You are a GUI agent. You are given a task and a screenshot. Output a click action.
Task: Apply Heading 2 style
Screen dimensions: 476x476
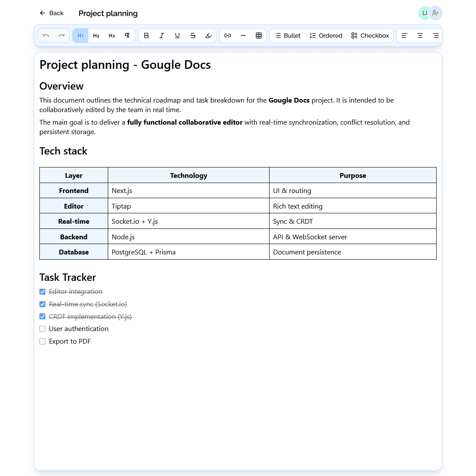coord(96,35)
